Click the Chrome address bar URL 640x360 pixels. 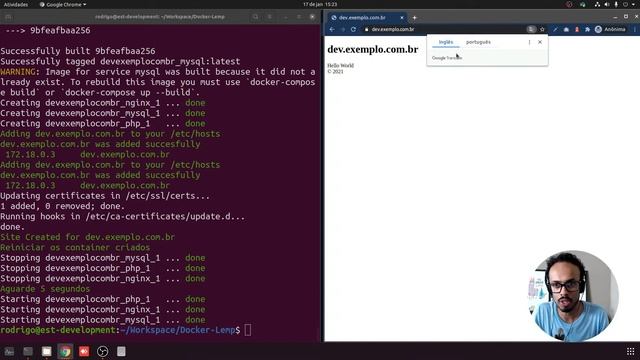[393, 29]
